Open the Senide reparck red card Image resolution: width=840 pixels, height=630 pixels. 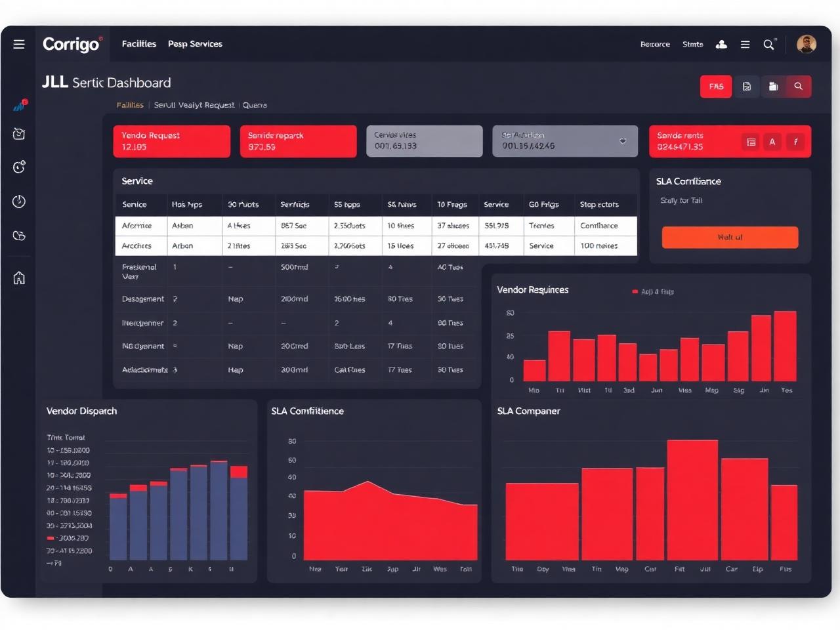coord(299,141)
